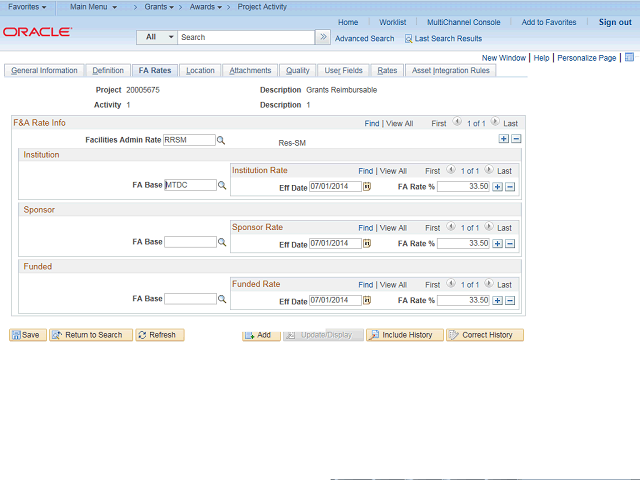Open Last Search Results link
640x480 pixels.
pyautogui.click(x=448, y=38)
